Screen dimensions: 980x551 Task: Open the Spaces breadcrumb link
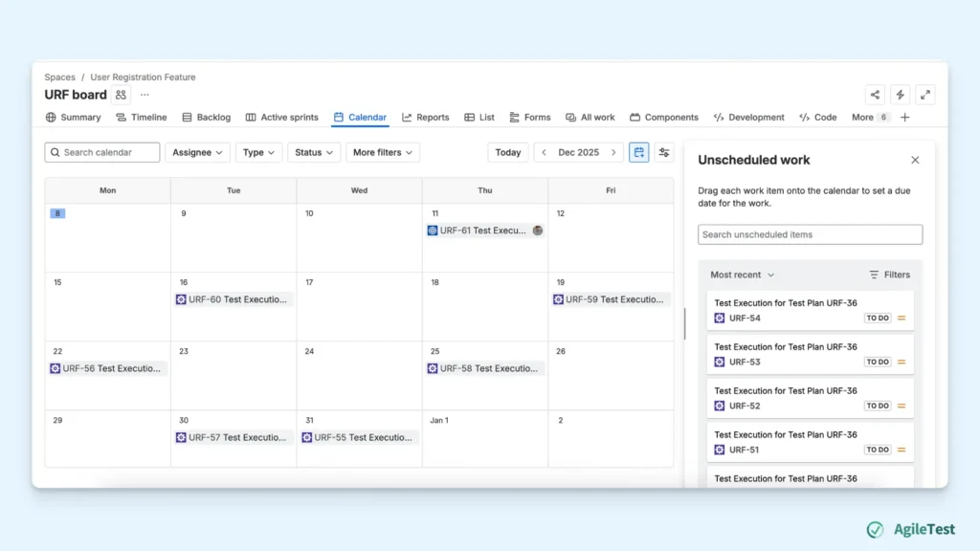(59, 77)
